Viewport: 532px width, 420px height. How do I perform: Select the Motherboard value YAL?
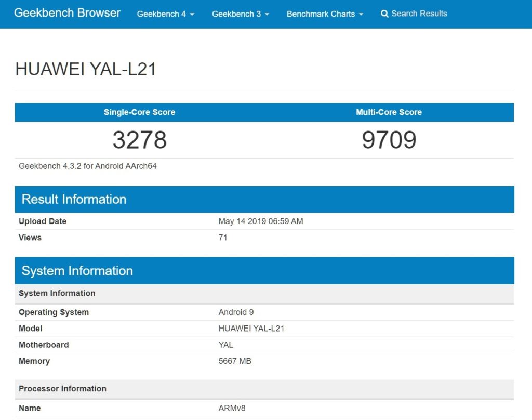pos(225,345)
